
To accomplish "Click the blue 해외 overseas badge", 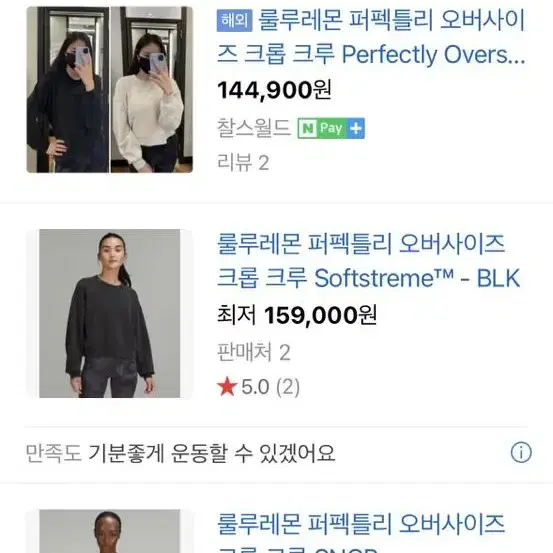I will pyautogui.click(x=234, y=20).
